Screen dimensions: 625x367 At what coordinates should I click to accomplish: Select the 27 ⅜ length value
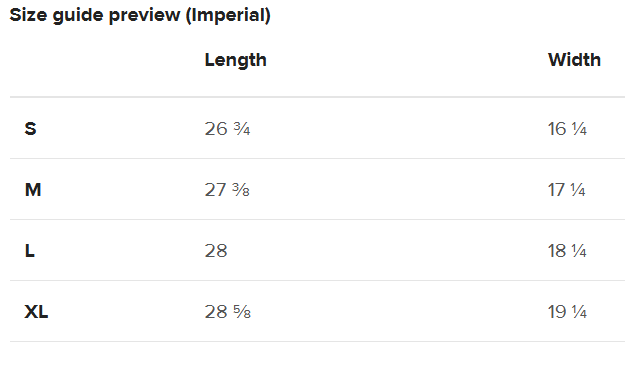point(227,190)
